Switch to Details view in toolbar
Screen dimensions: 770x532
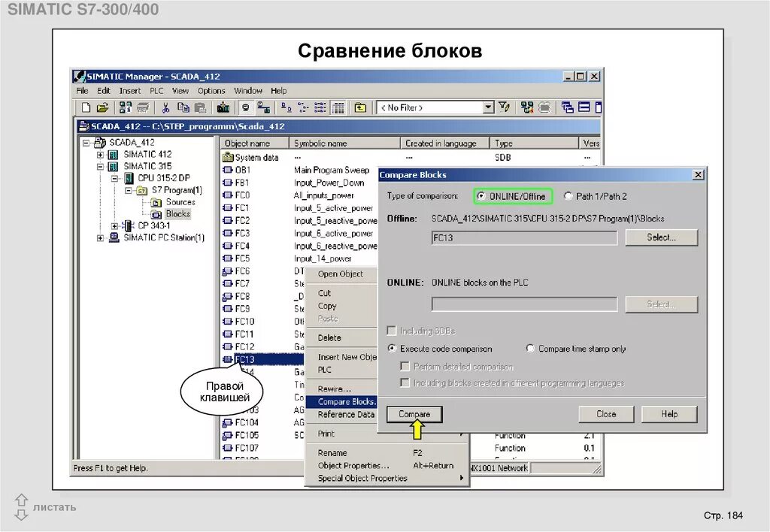tap(338, 107)
